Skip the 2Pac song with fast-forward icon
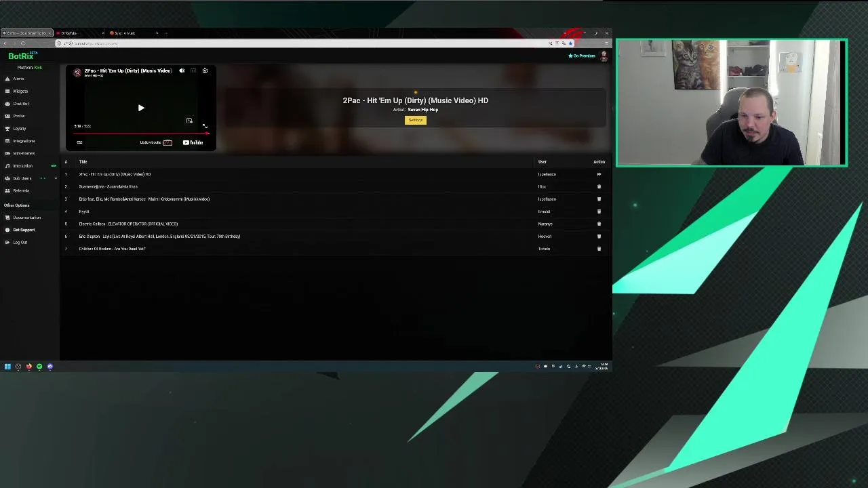Viewport: 868px width, 488px height. (x=599, y=174)
